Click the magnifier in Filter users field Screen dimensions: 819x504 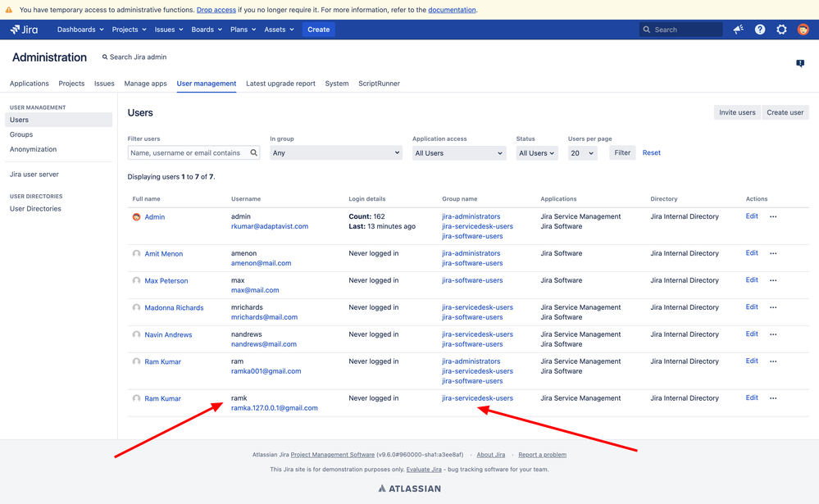[254, 152]
